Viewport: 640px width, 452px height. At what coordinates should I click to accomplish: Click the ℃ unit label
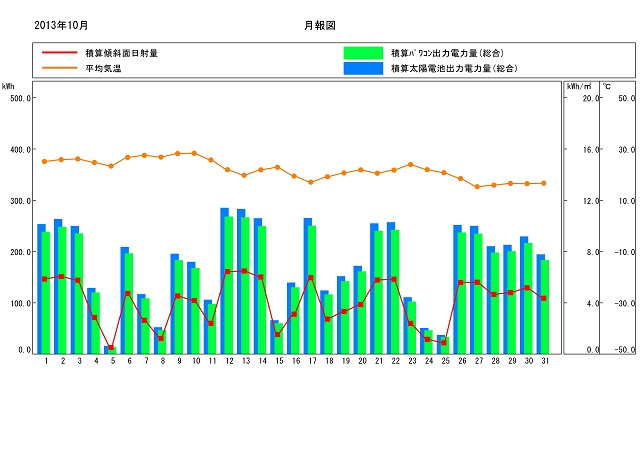[x=607, y=86]
